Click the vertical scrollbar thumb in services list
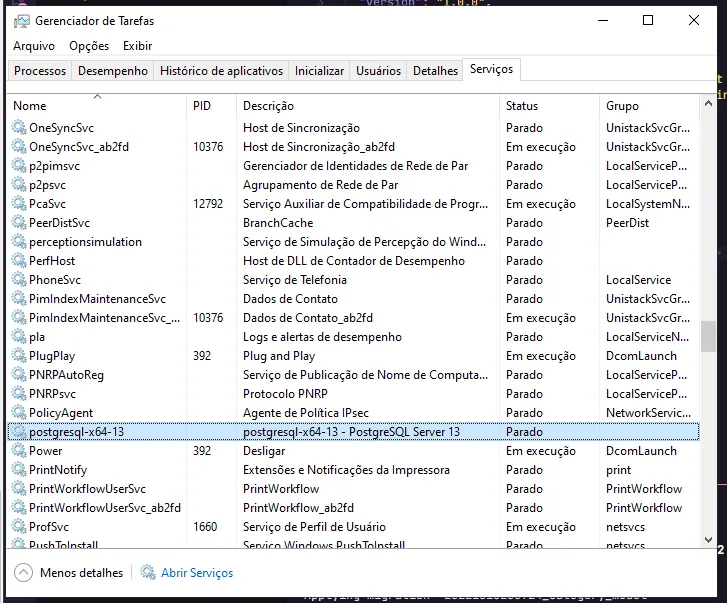This screenshot has width=727, height=603. [708, 335]
